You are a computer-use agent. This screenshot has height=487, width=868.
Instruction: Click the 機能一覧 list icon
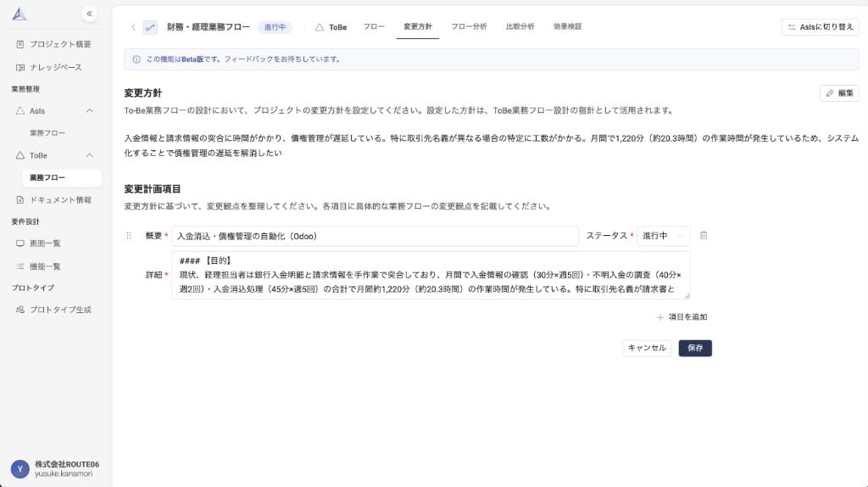[x=20, y=266]
